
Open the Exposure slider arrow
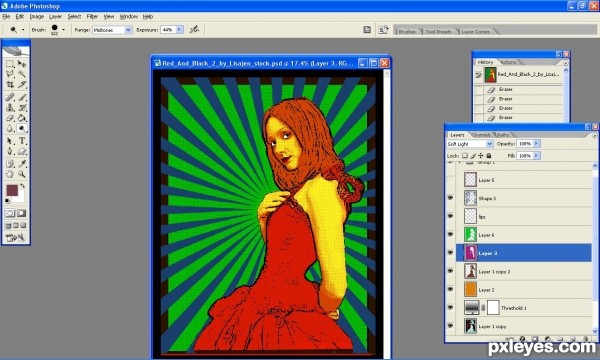coord(179,29)
